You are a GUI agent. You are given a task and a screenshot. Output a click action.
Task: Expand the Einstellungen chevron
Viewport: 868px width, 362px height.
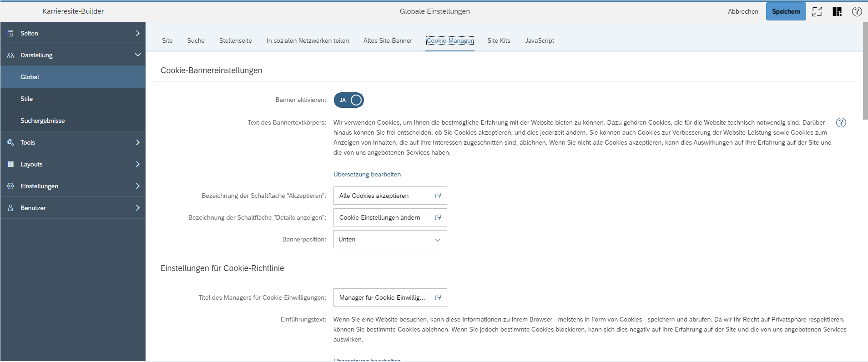point(137,186)
